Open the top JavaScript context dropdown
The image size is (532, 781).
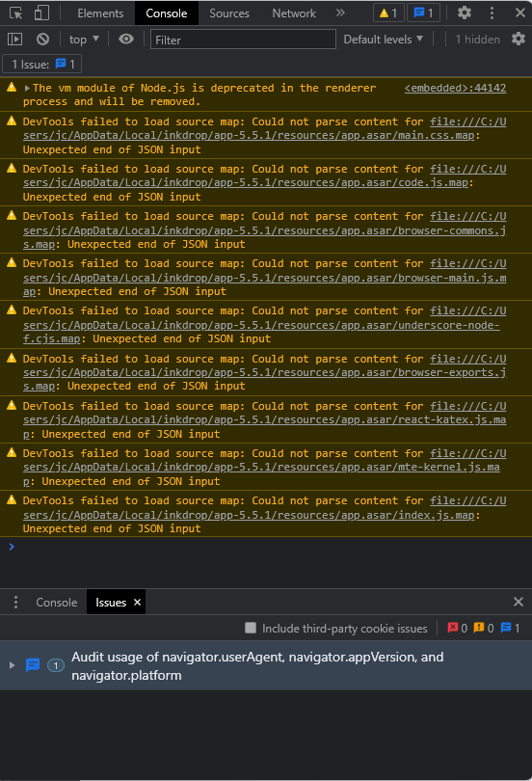[84, 40]
